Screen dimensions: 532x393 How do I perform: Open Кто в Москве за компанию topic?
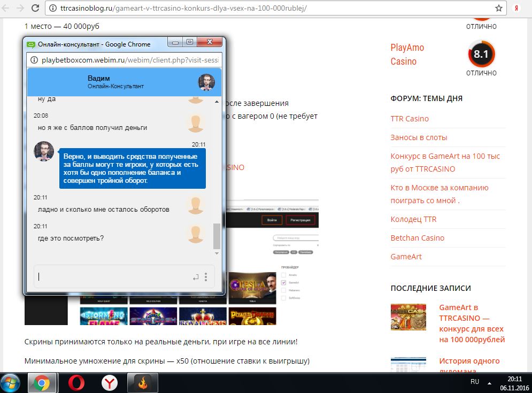[x=440, y=194]
